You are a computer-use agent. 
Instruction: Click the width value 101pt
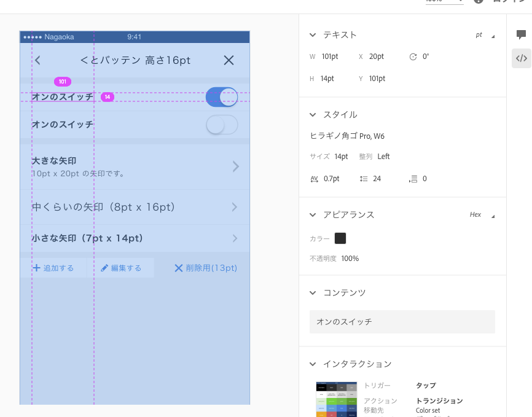pos(330,57)
